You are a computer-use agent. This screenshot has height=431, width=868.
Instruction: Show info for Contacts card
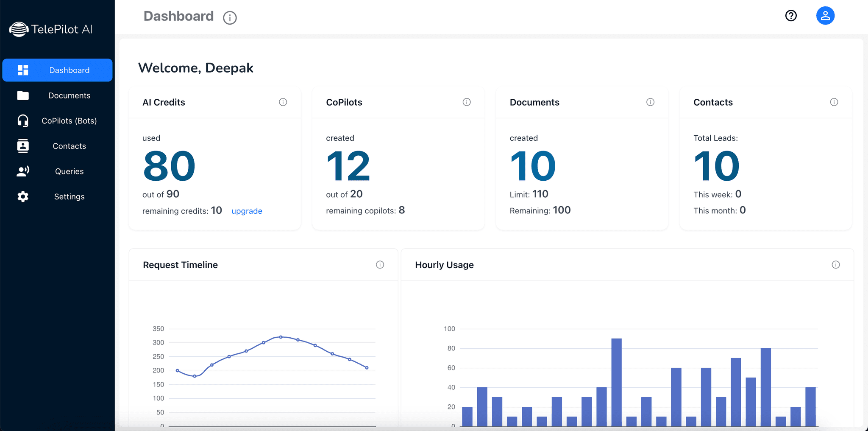(834, 102)
